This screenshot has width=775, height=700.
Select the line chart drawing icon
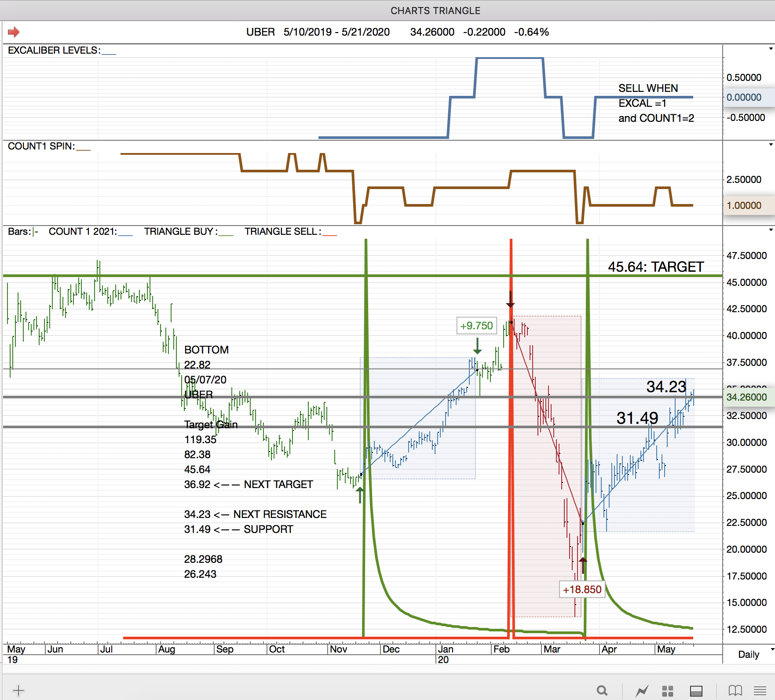(642, 691)
